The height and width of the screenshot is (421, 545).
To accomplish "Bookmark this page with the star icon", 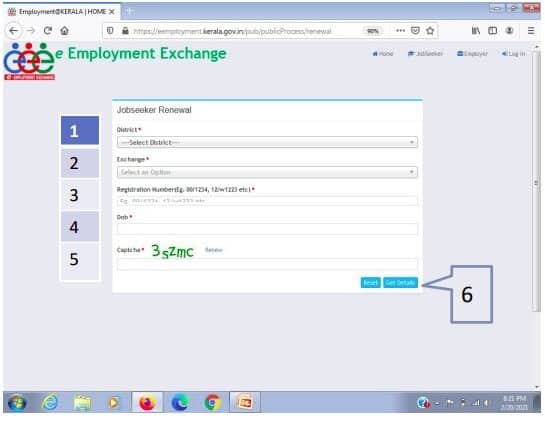I will point(430,31).
